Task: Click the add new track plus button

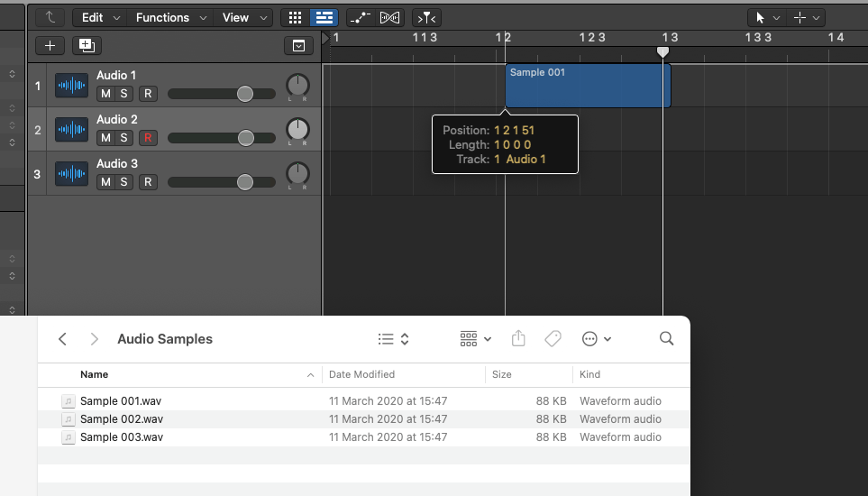Action: coord(50,45)
